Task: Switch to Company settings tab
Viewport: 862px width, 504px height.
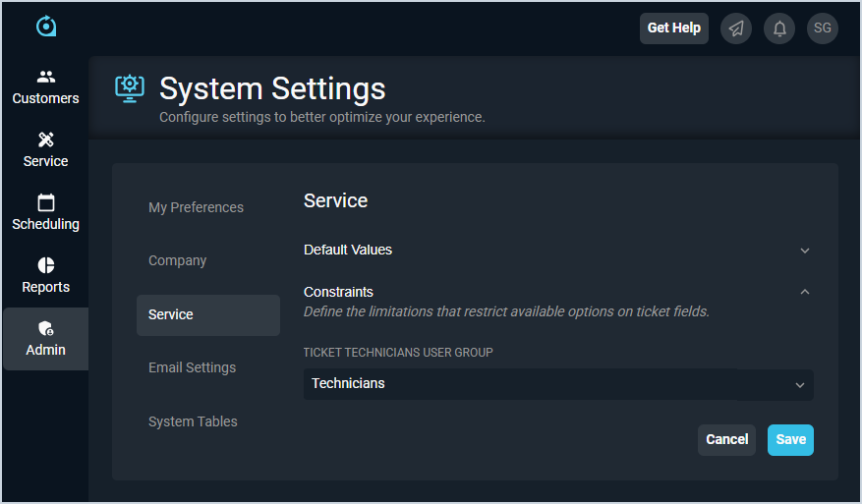Action: (177, 260)
